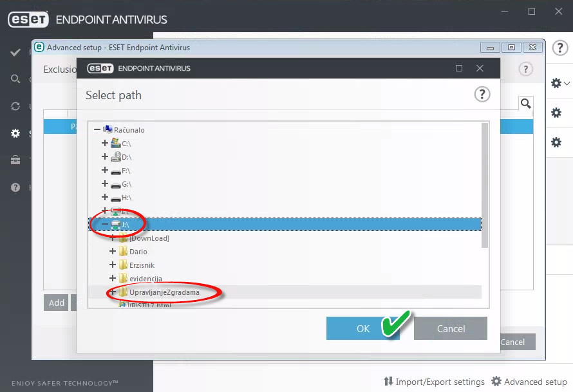Click the evidencija folder icon

(123, 278)
